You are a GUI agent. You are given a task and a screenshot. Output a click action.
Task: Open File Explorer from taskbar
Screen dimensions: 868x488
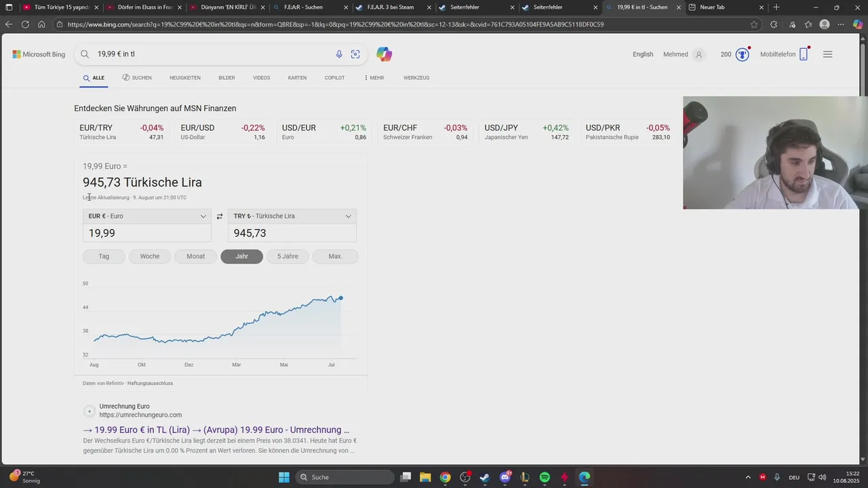tap(425, 477)
